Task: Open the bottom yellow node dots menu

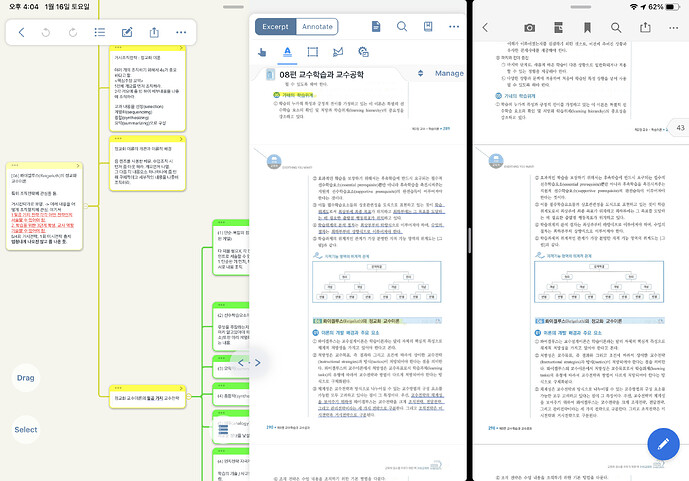Action: pos(118,388)
